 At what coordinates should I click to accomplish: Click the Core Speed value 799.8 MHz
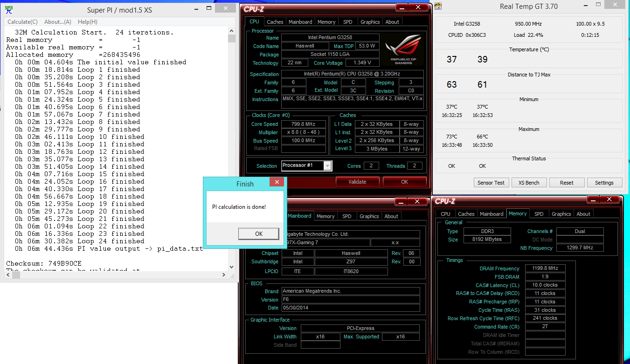click(x=304, y=124)
